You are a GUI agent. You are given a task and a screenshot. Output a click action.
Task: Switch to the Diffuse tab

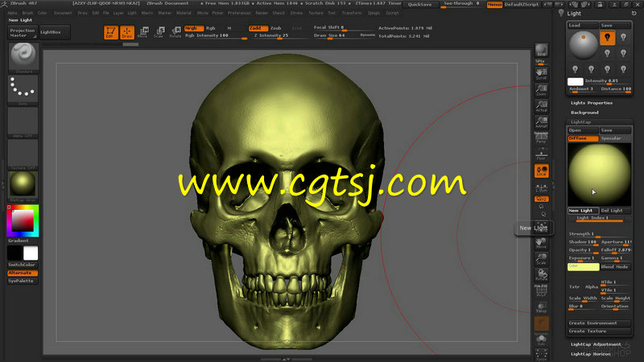click(583, 138)
